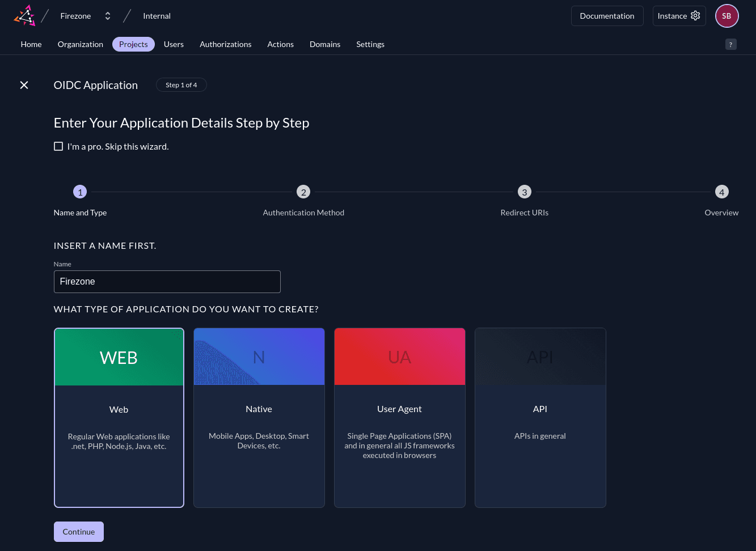756x551 pixels.
Task: Close the OIDC Application wizard
Action: [x=24, y=85]
